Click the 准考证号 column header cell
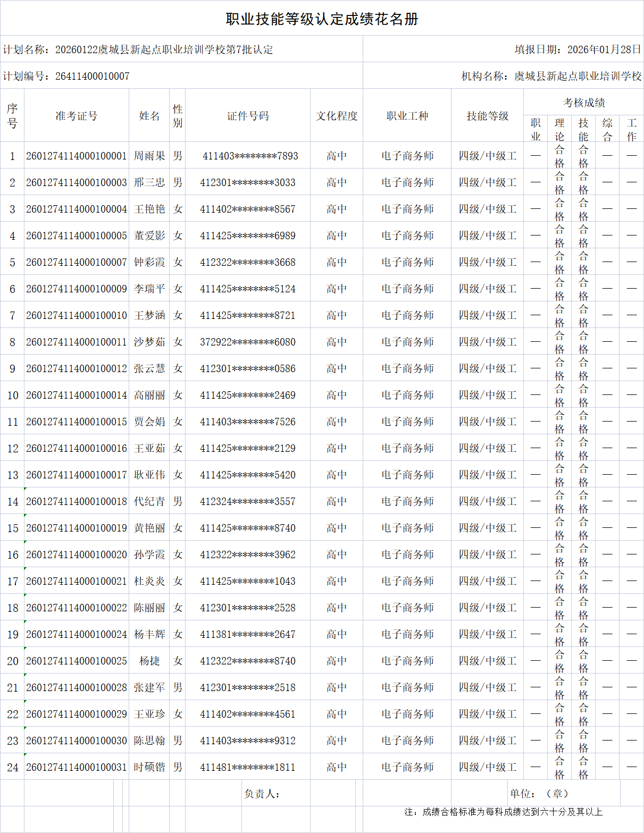 (76, 115)
